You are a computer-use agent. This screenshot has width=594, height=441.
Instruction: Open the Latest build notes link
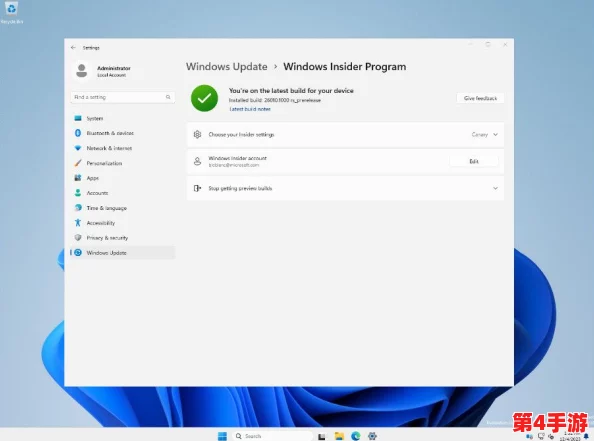pos(250,109)
